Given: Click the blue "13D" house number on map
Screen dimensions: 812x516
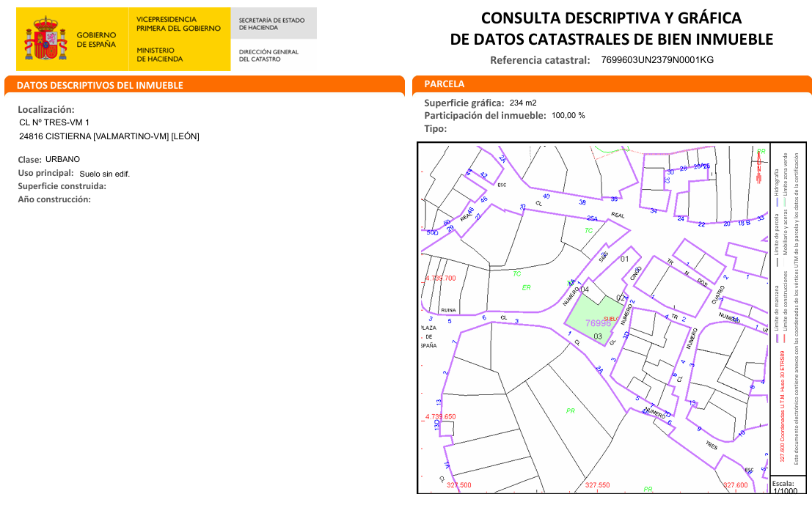Looking at the screenshot, I should pos(437,425).
